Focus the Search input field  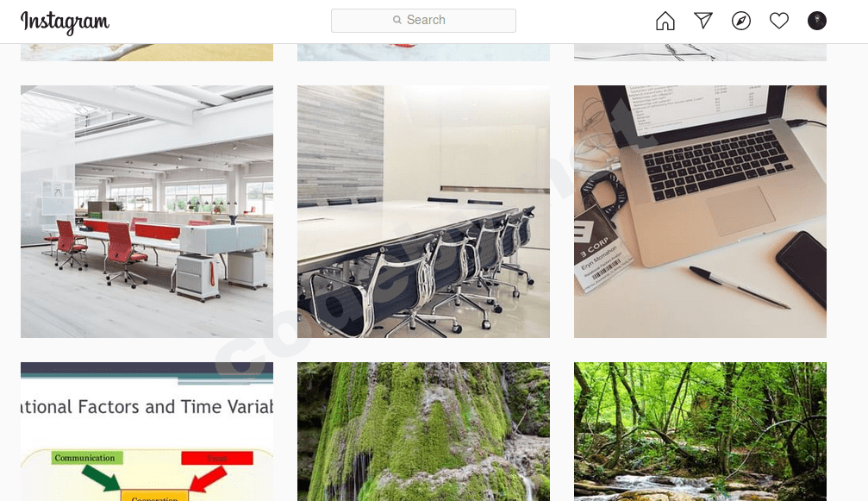click(x=423, y=21)
